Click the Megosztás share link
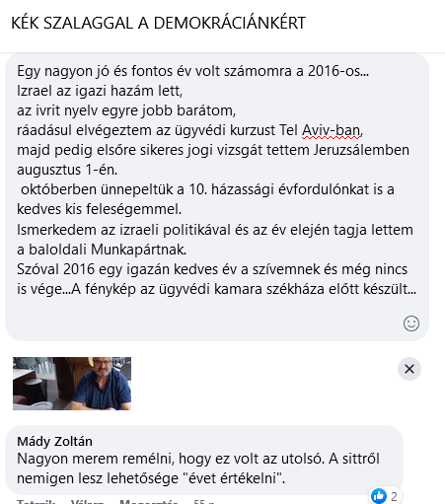This screenshot has width=445, height=504. coord(148,502)
